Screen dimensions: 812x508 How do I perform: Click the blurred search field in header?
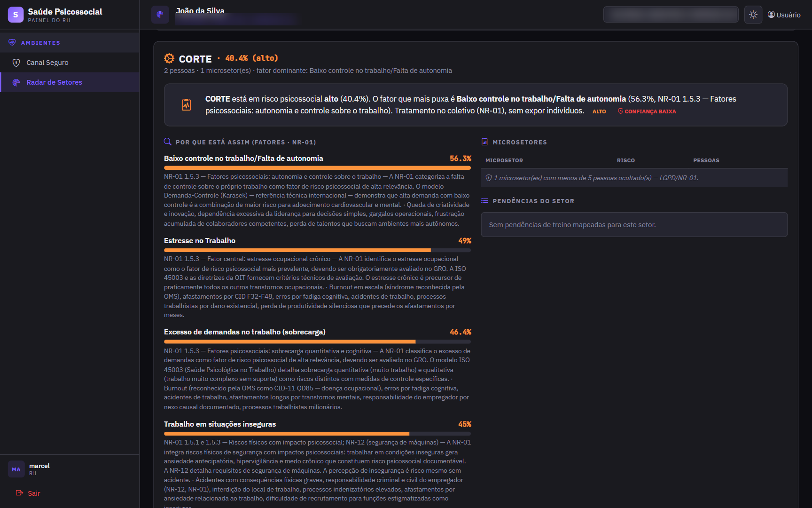coord(671,15)
